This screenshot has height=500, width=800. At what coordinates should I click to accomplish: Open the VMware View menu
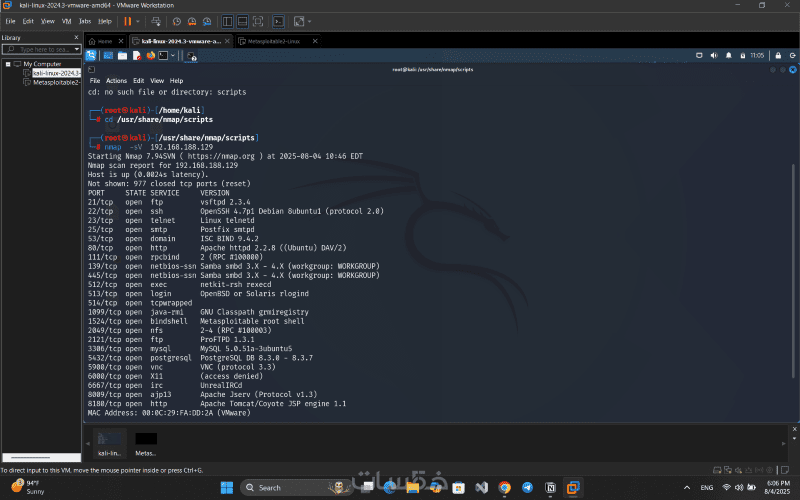coord(47,21)
